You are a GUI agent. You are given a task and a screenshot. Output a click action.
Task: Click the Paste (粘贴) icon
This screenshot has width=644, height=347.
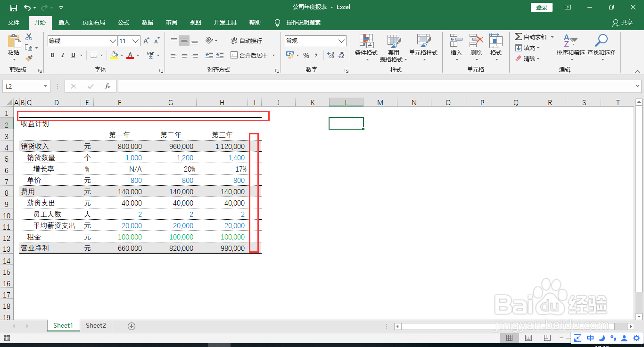point(13,41)
